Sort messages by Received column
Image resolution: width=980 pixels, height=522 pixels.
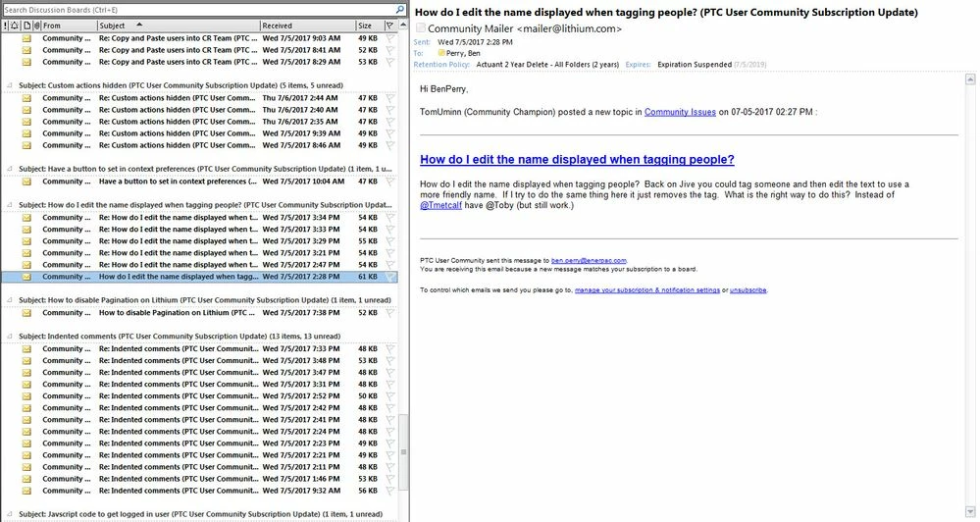(307, 26)
